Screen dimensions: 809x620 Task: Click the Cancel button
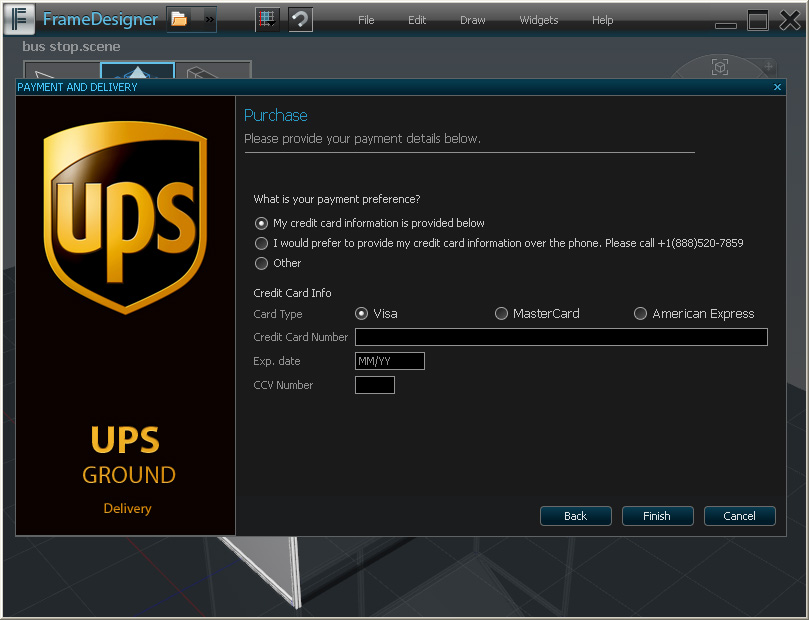[x=739, y=516]
